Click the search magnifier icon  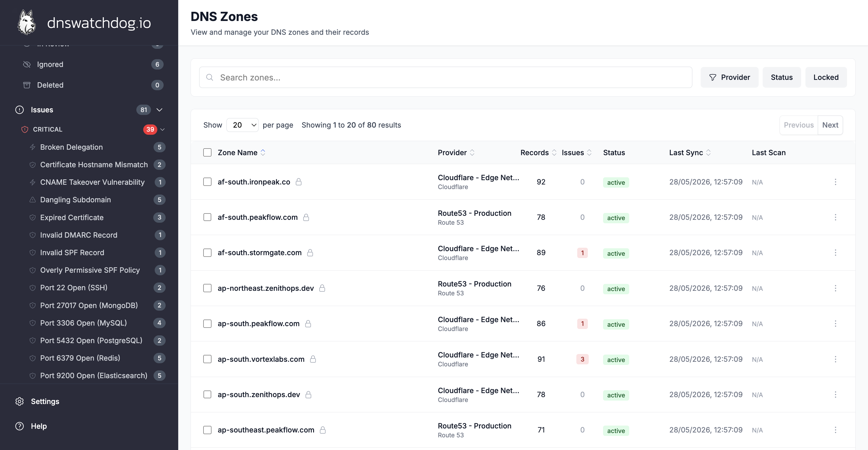tap(210, 77)
